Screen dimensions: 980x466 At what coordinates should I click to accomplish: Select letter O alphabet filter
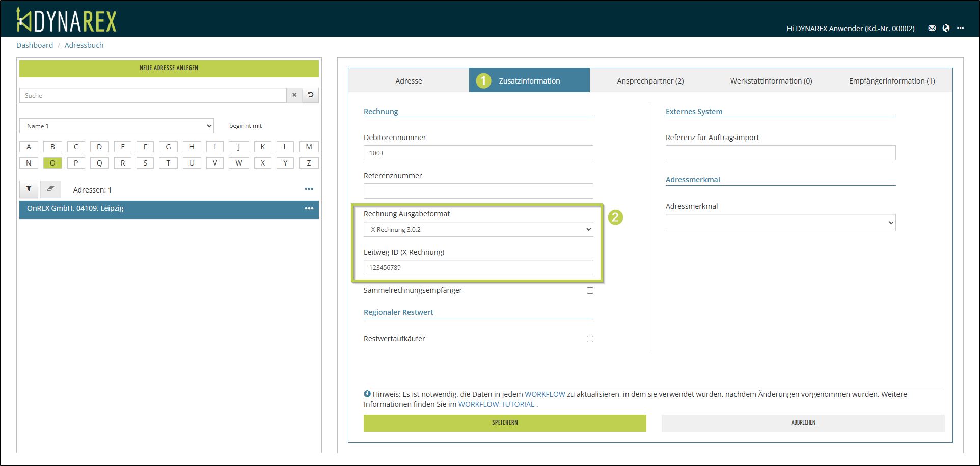[52, 163]
